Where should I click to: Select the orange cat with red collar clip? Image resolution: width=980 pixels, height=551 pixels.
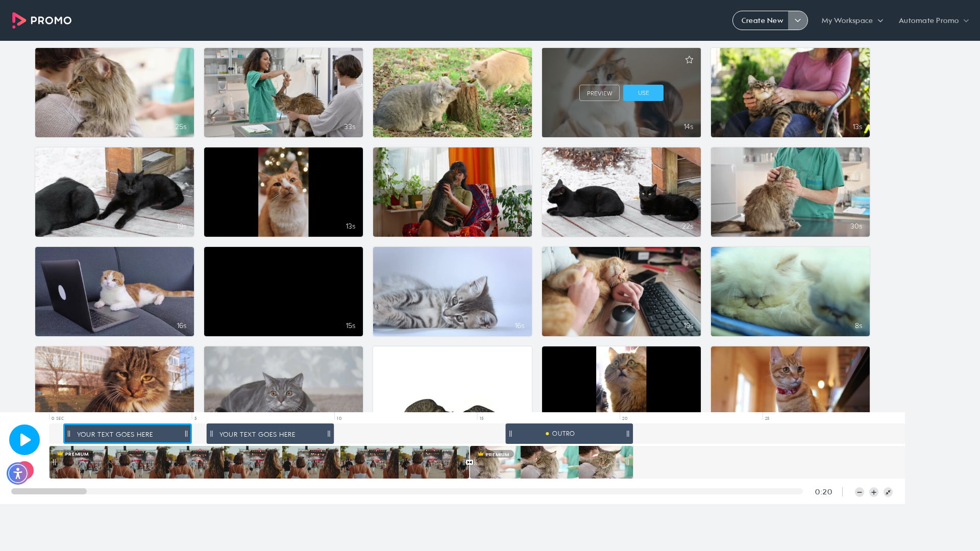click(790, 379)
